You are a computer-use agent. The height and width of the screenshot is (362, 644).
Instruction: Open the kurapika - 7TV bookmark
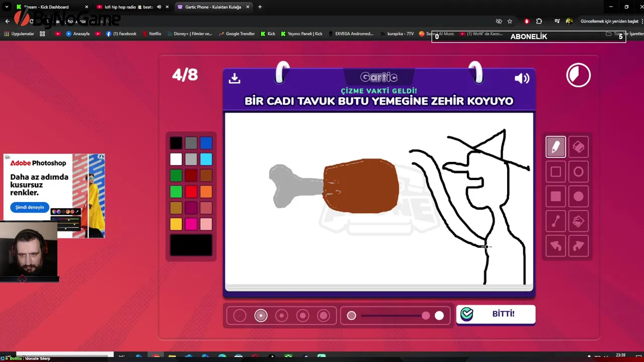(396, 34)
